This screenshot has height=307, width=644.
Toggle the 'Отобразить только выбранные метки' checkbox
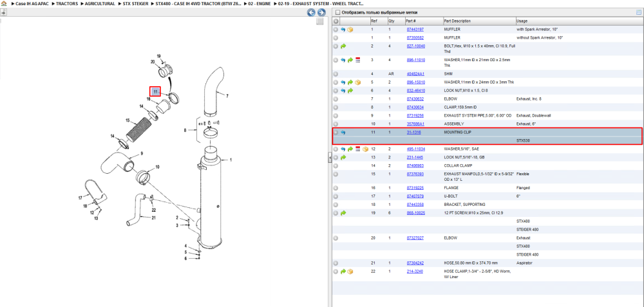click(337, 12)
